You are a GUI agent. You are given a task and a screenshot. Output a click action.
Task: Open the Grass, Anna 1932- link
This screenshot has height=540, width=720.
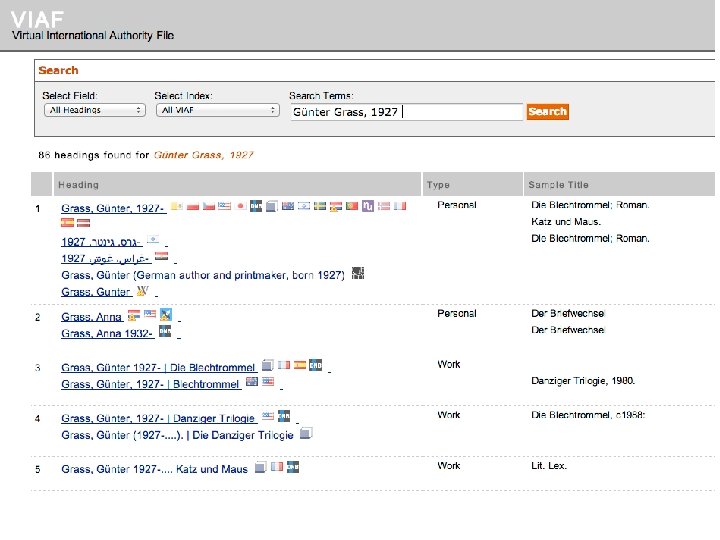click(107, 333)
